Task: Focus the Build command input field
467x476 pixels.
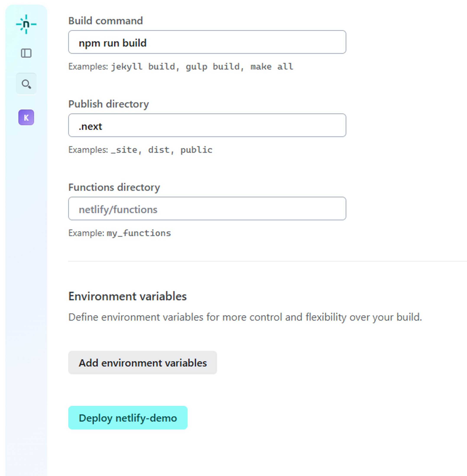Action: pyautogui.click(x=207, y=42)
